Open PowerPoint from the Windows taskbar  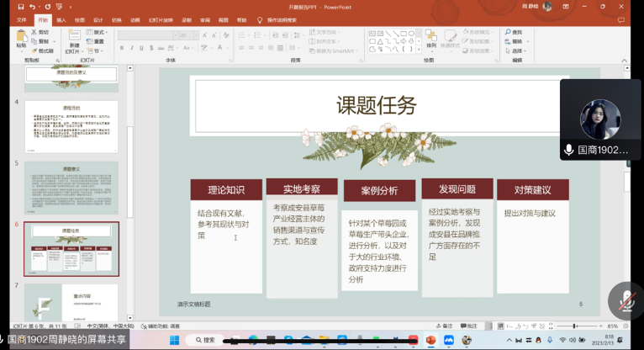[431, 340]
